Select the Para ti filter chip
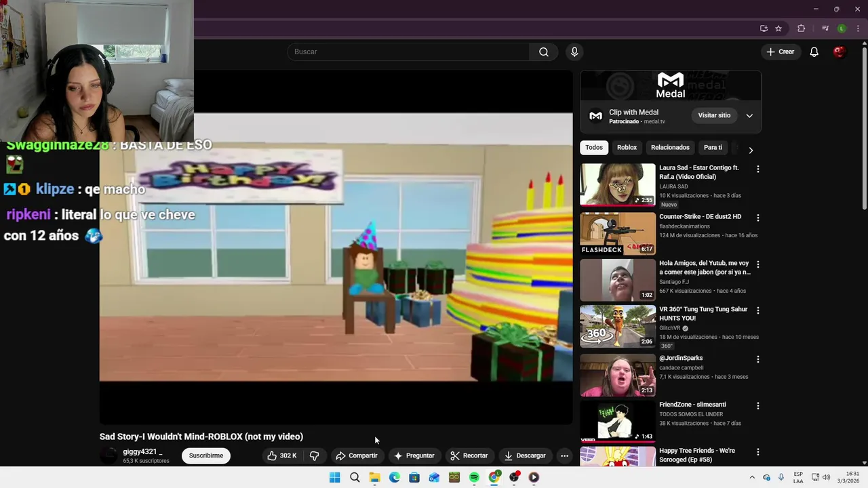 pos(713,147)
